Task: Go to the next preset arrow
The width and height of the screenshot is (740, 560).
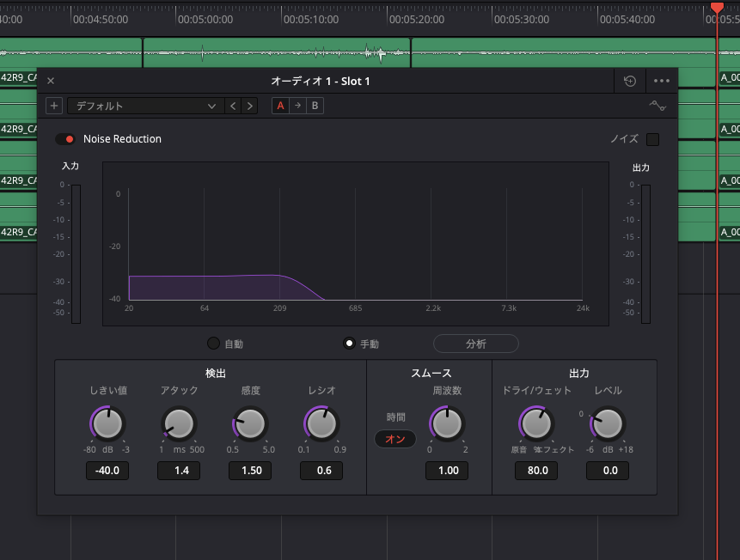Action: [x=249, y=106]
